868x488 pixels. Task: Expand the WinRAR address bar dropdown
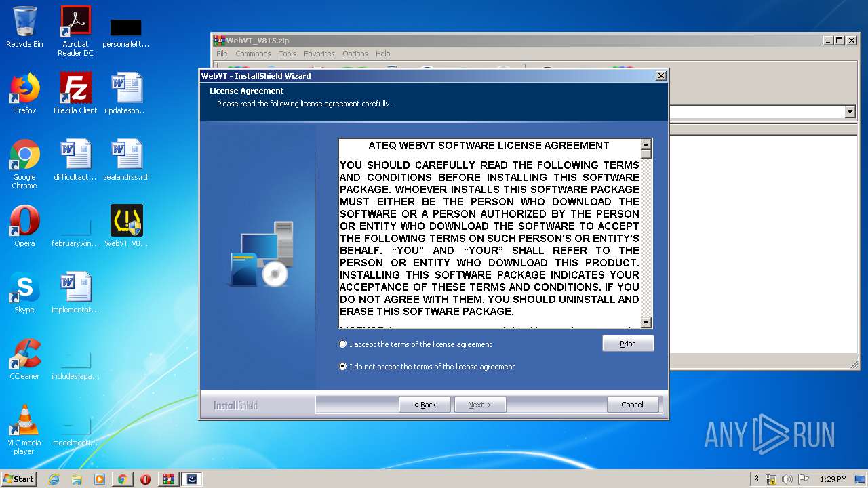(850, 112)
